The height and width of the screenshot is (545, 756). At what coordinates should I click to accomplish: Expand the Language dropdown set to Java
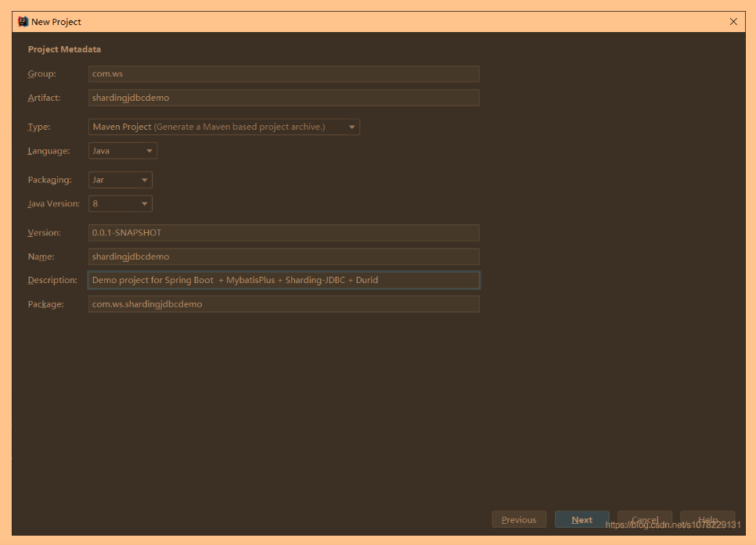click(123, 151)
